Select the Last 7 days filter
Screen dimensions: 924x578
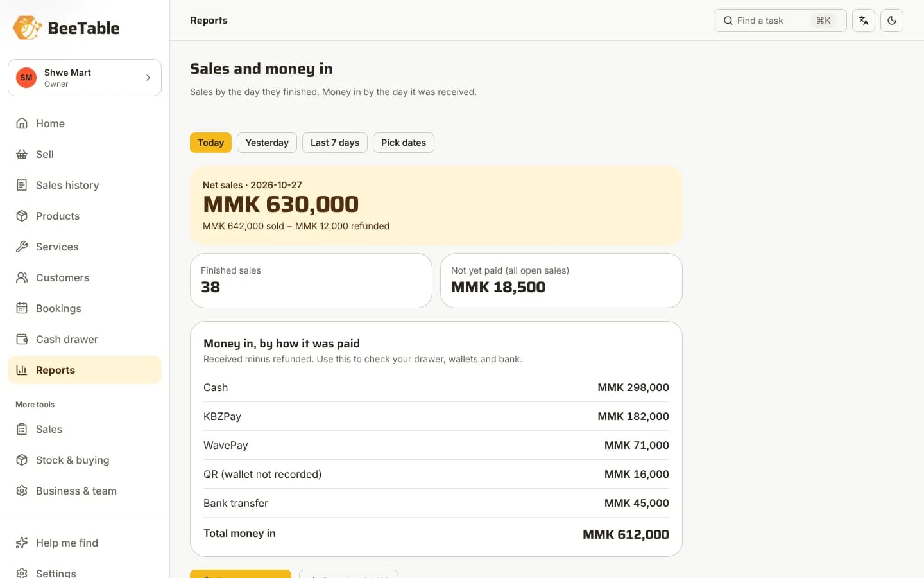point(335,143)
